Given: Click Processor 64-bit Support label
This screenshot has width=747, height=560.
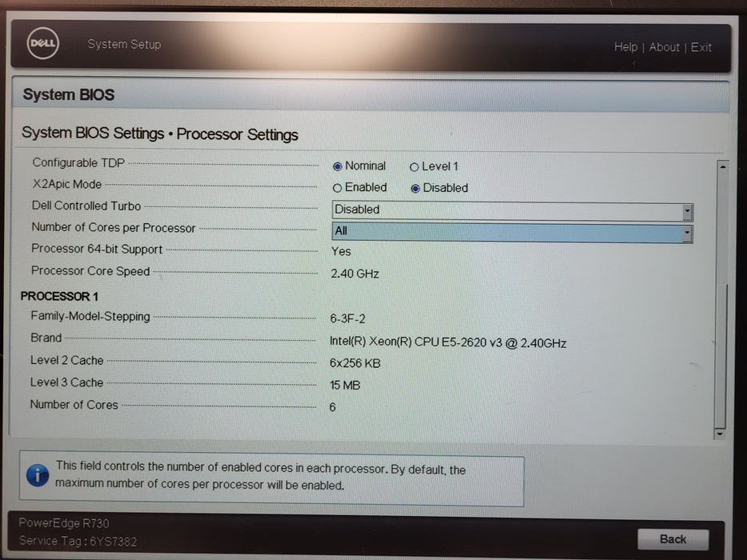Looking at the screenshot, I should click(x=97, y=249).
